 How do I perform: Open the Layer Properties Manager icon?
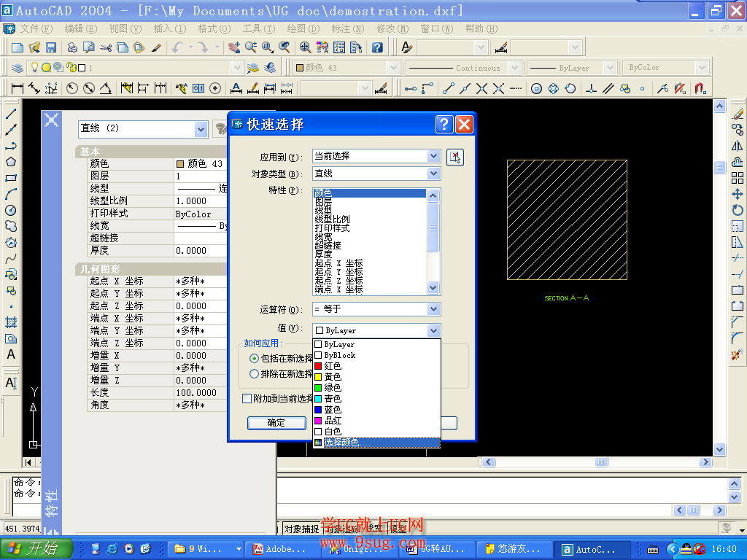pyautogui.click(x=18, y=68)
